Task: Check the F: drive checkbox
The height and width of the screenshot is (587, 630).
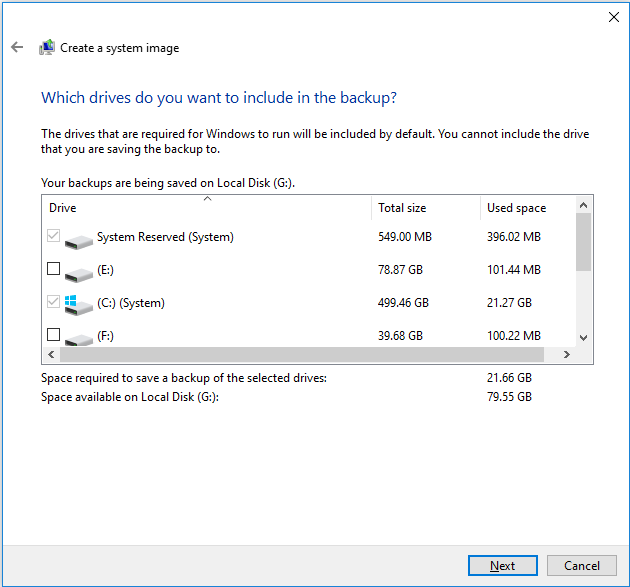Action: (53, 334)
